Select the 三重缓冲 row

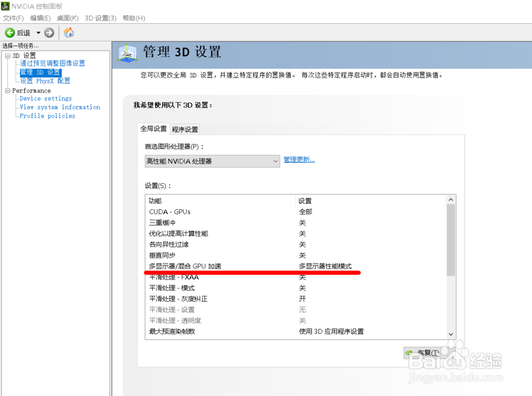295,222
